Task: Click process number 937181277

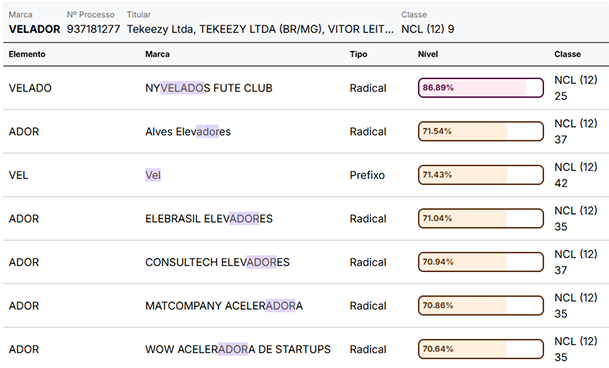Action: [x=93, y=29]
